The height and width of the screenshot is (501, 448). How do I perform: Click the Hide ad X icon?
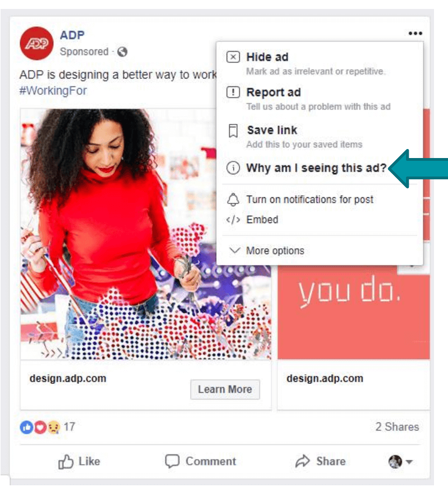point(233,57)
